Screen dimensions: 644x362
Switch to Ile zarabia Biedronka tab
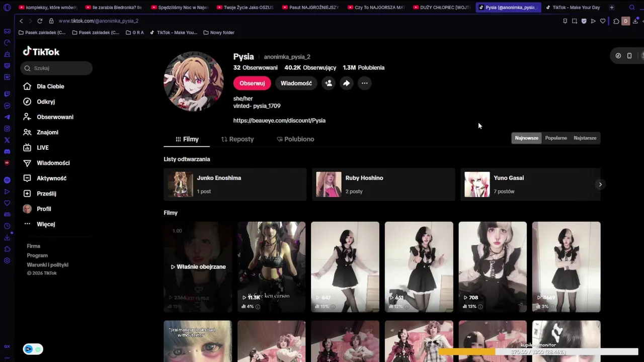(x=113, y=8)
